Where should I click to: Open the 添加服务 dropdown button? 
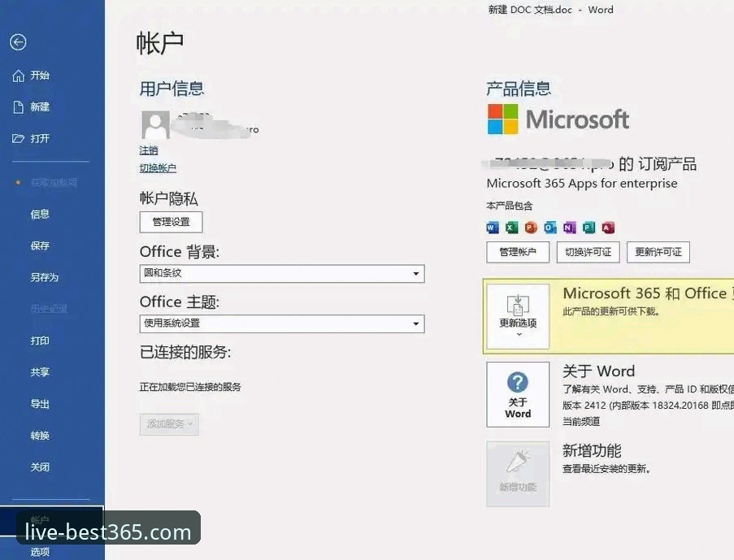pyautogui.click(x=169, y=424)
